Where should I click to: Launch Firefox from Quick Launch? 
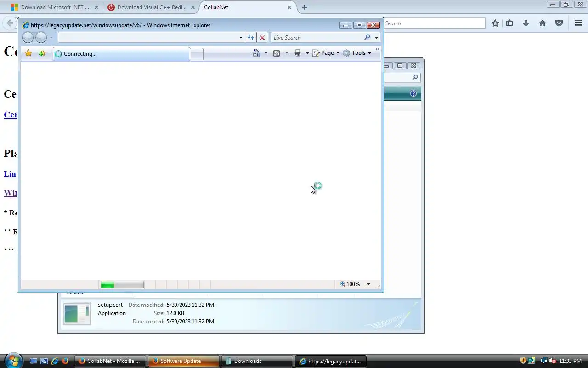[65, 361]
